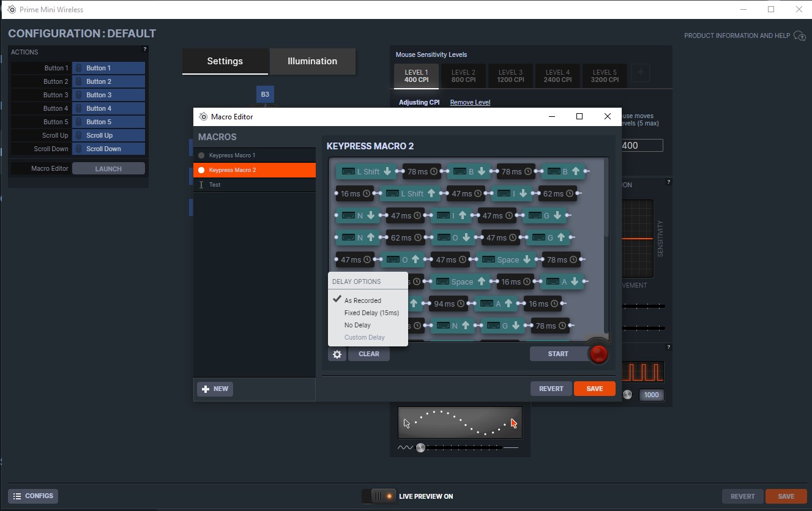
Task: Click the L Shift key-down macro block
Action: click(366, 171)
